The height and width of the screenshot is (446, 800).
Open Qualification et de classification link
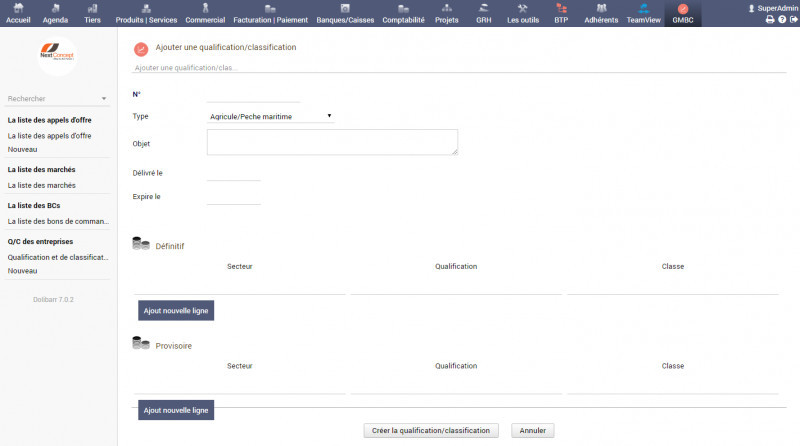point(58,257)
